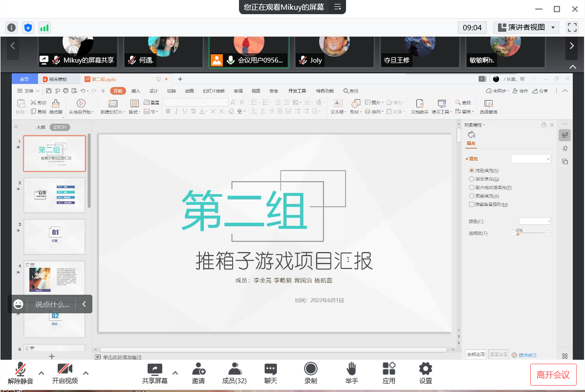Open the Insert ribbon tab
585x392 pixels.
tap(135, 91)
